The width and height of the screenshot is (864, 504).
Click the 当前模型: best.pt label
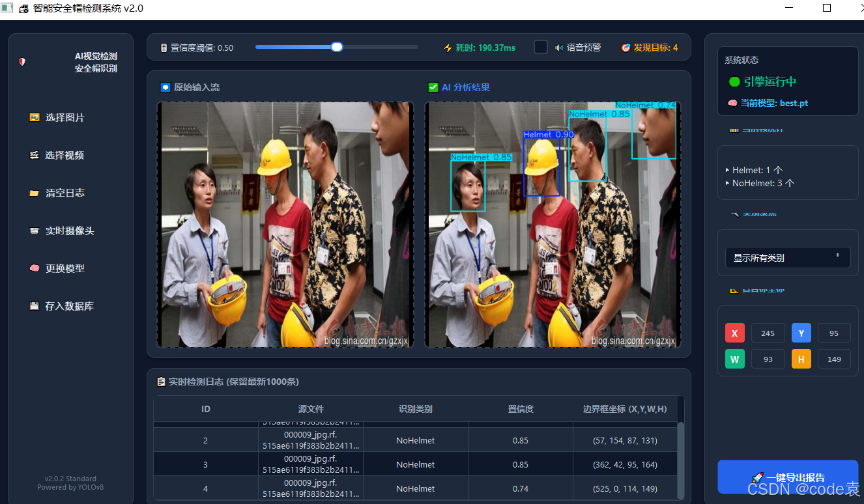pos(774,103)
